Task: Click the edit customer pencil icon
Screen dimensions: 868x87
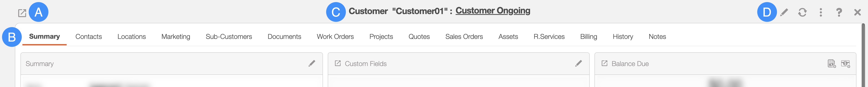Action: [x=784, y=13]
